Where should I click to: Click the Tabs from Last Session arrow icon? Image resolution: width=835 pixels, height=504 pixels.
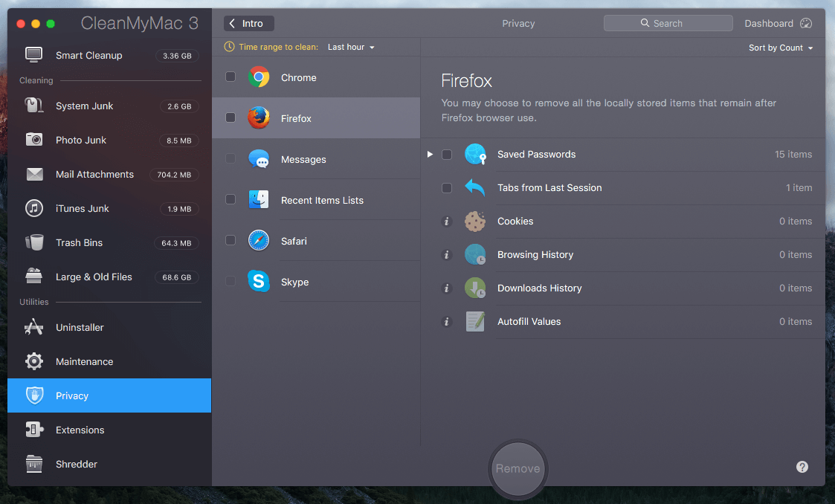click(475, 187)
